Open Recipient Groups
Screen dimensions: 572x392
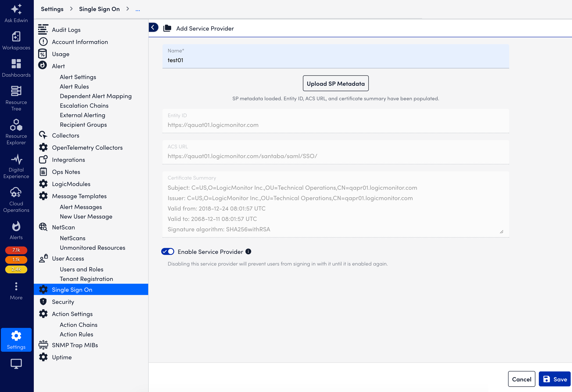(83, 125)
